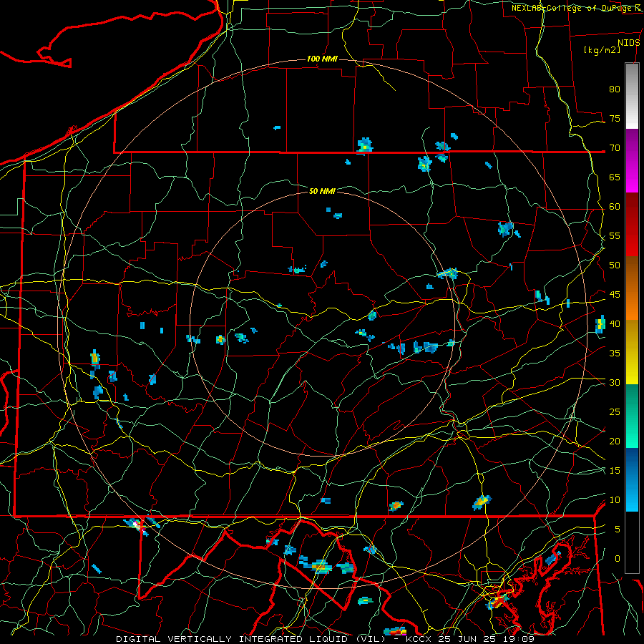Select the orange-brown segment of the color scale
Screen dimensions: 644x644
(632, 288)
